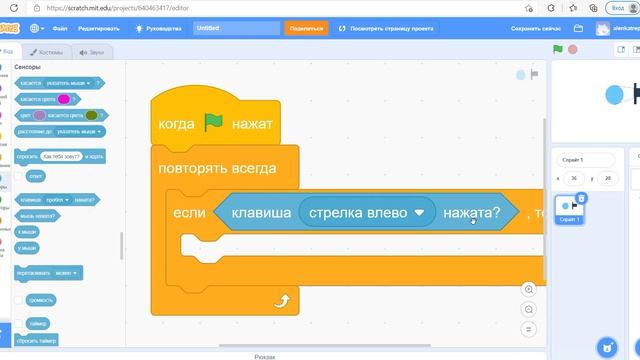Click the add extension button bottom left
The height and width of the screenshot is (360, 640).
[4, 335]
